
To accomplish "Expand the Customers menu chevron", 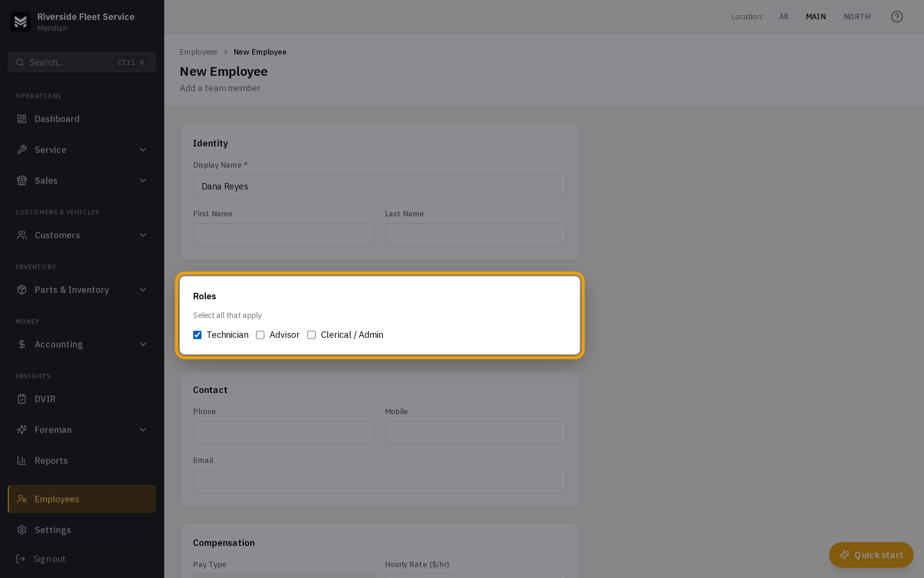I will coord(143,235).
